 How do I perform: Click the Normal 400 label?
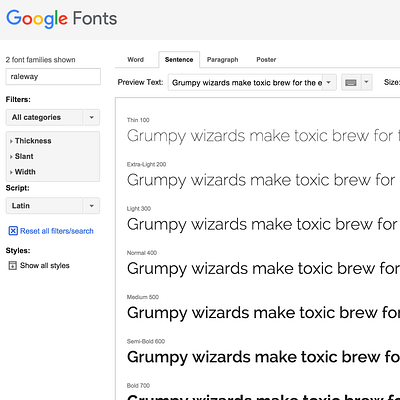tap(142, 253)
